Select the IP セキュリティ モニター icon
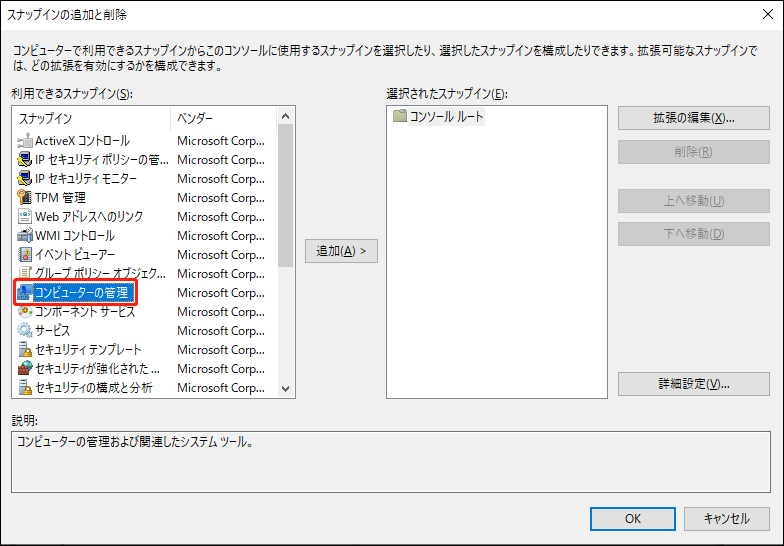 [x=25, y=179]
